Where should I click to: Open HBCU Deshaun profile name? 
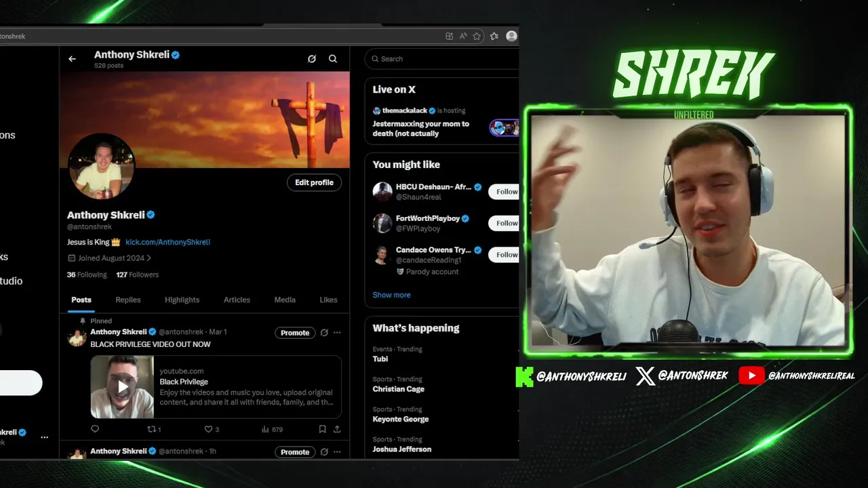click(x=433, y=187)
